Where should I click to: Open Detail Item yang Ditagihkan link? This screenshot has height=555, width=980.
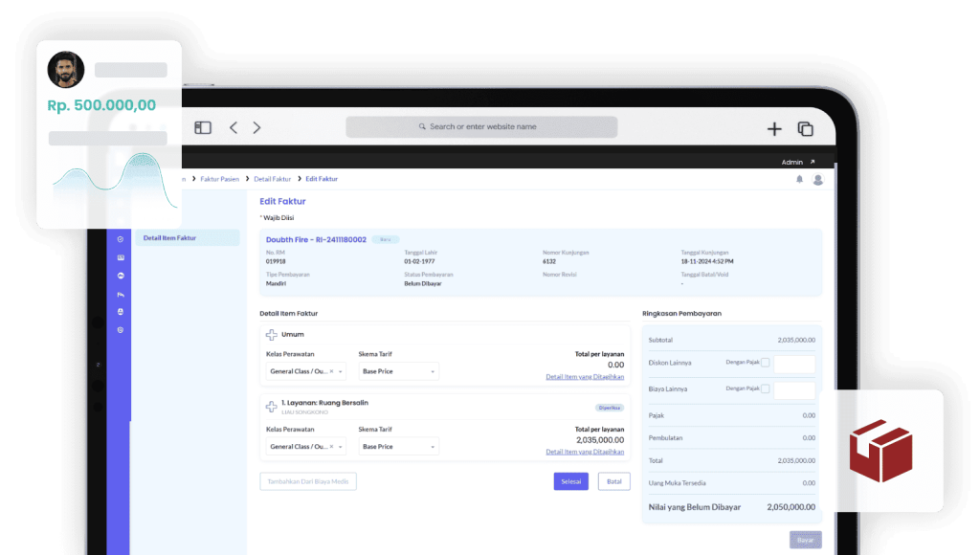(586, 377)
